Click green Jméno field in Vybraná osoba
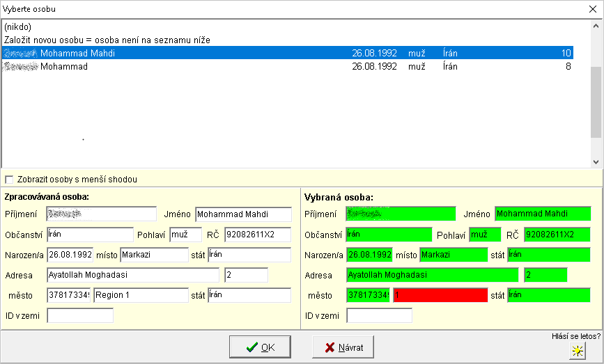 tap(542, 214)
